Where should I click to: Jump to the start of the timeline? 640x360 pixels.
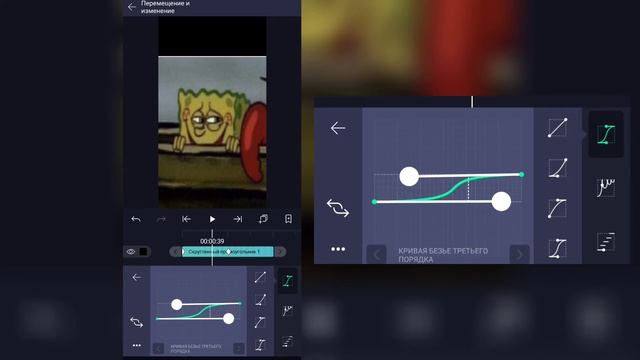point(186,219)
